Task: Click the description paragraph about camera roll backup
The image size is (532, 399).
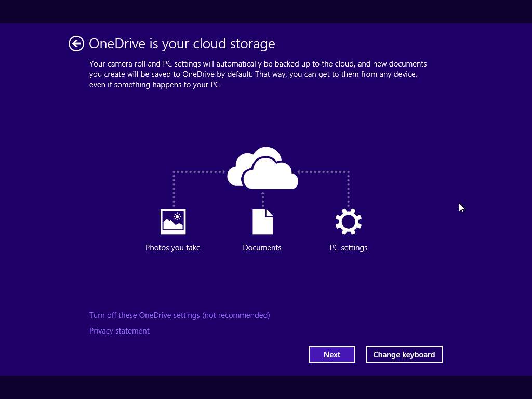Action: (x=257, y=74)
